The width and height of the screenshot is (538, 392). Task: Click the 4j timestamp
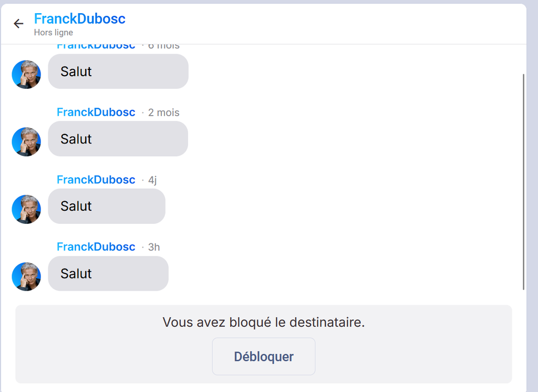(152, 180)
